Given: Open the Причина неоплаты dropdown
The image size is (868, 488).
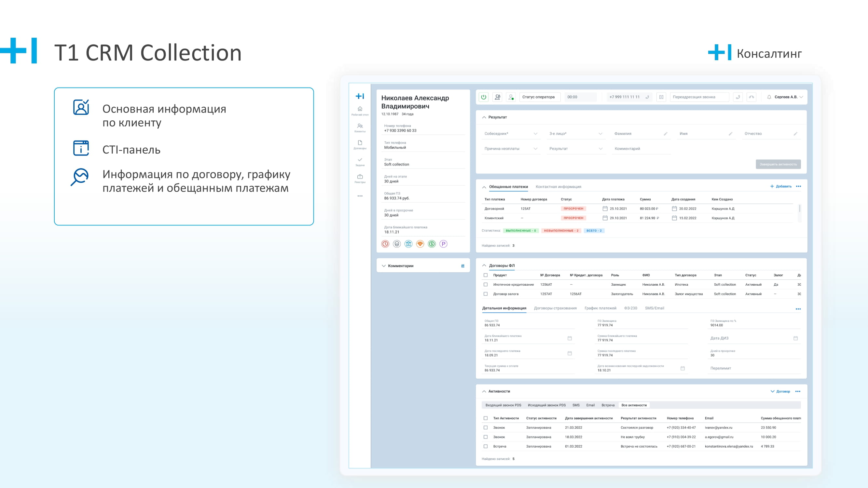Looking at the screenshot, I should [x=511, y=149].
